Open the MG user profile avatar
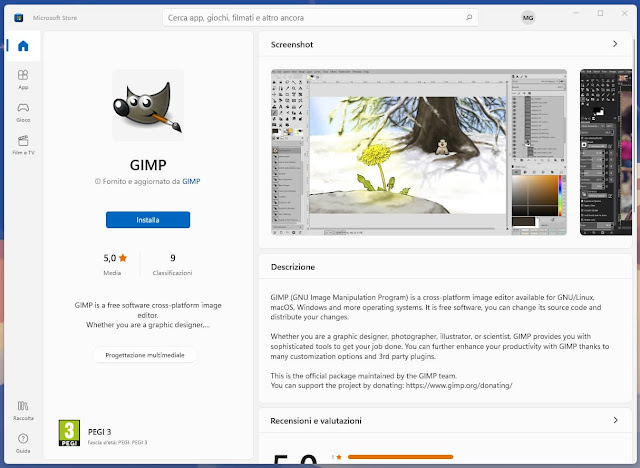 coord(528,18)
